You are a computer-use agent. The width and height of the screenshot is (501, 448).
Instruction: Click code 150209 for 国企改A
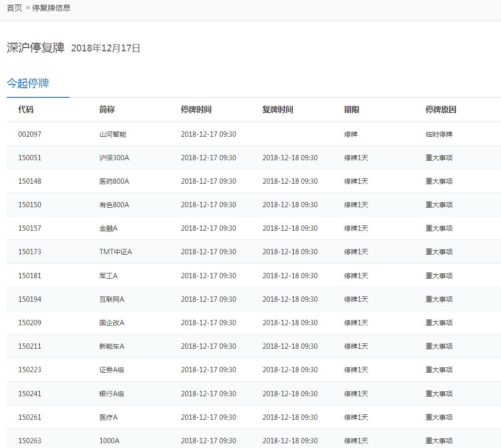pos(30,323)
